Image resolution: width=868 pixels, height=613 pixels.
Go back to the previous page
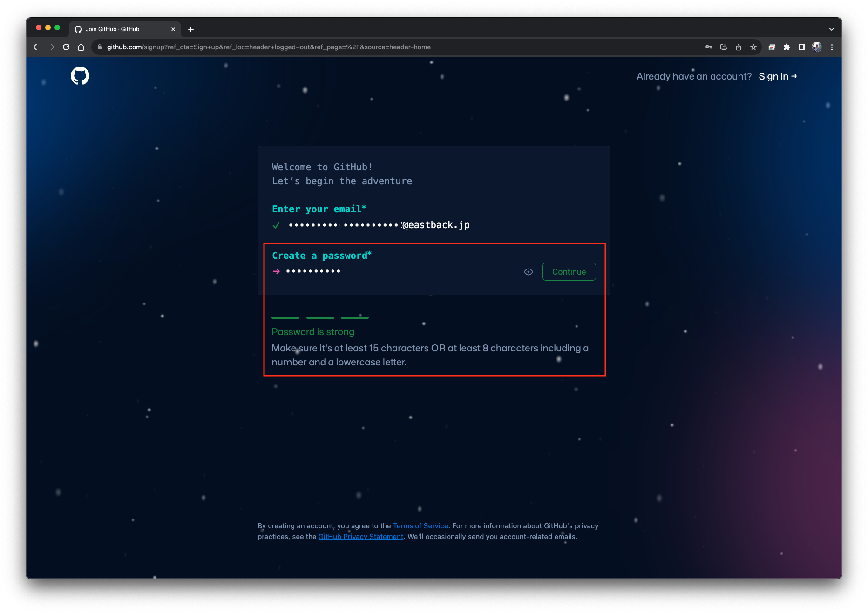(36, 47)
